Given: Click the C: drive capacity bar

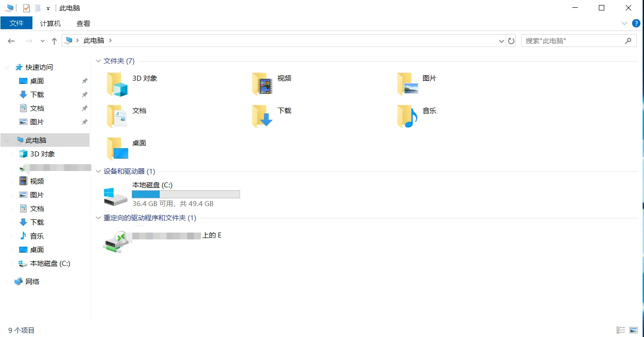Looking at the screenshot, I should pyautogui.click(x=185, y=194).
